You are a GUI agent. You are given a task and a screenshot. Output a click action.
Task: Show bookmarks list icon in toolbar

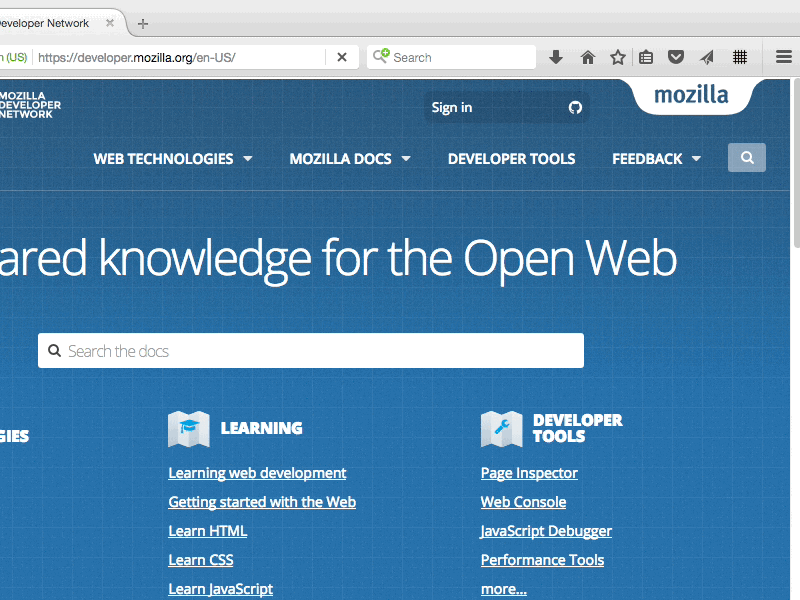click(646, 57)
